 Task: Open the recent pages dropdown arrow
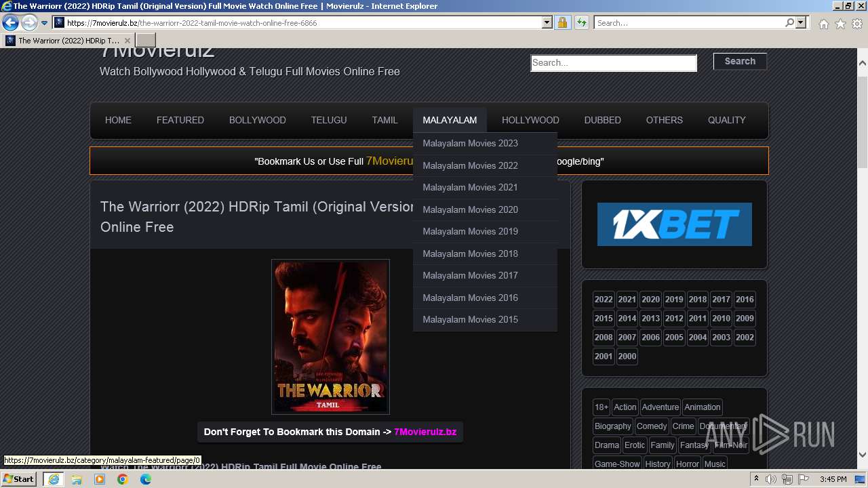(x=45, y=23)
